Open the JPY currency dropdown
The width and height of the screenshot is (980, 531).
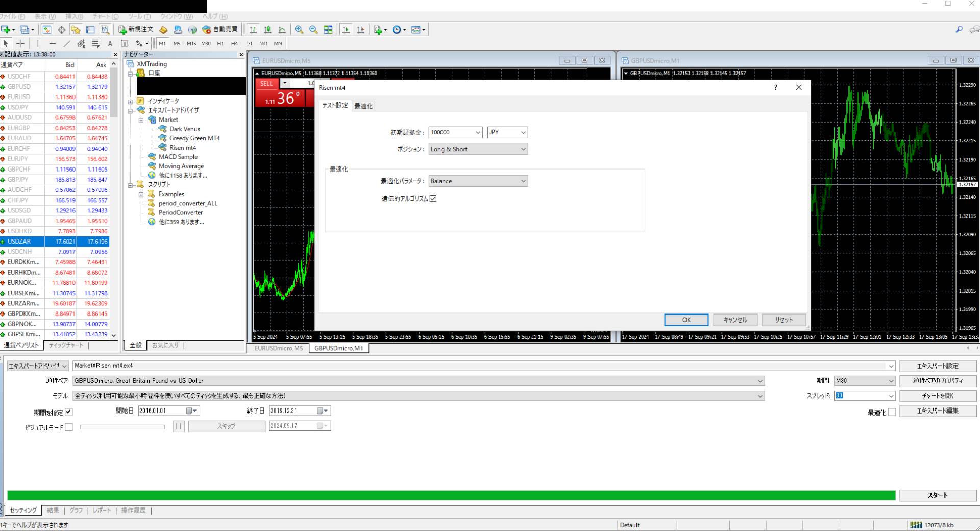[x=523, y=133]
